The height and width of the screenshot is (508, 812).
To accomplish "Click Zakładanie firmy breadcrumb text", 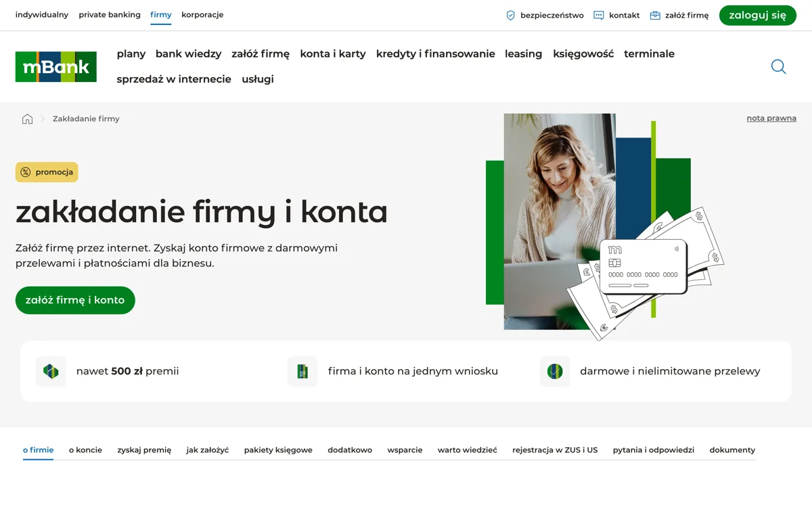I will click(86, 119).
